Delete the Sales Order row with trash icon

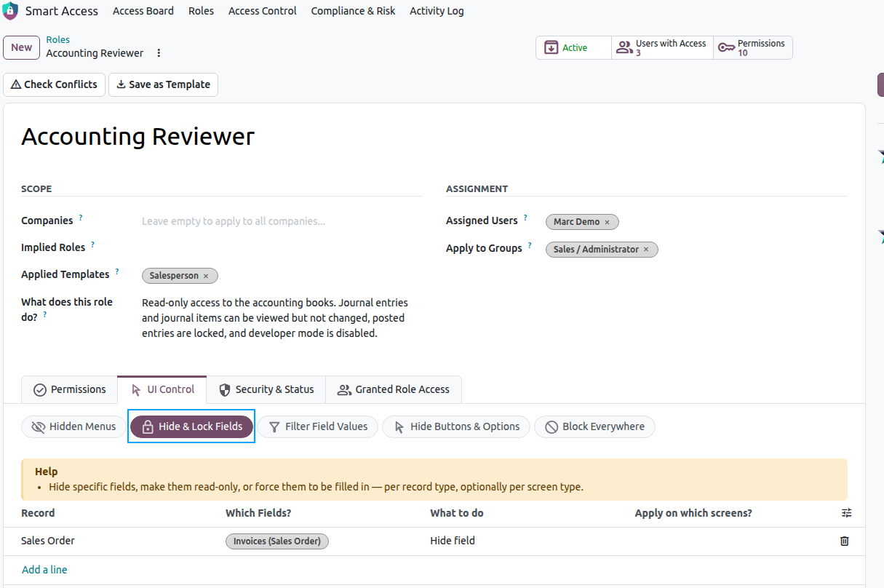[x=845, y=541]
